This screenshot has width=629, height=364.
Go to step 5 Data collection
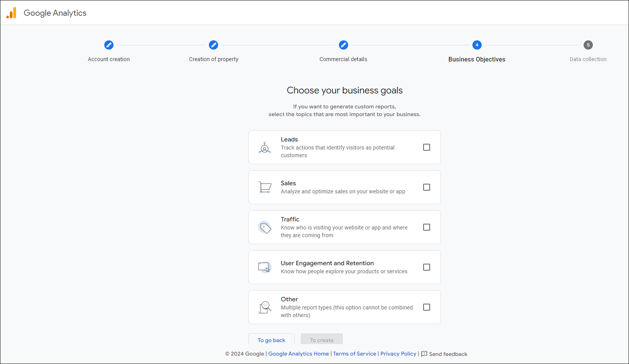pyautogui.click(x=588, y=45)
